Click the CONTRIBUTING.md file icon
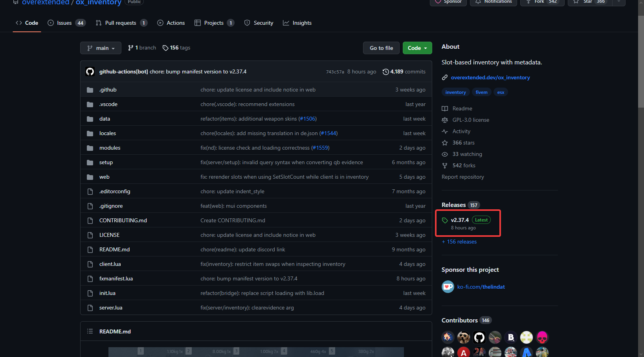 (x=90, y=221)
